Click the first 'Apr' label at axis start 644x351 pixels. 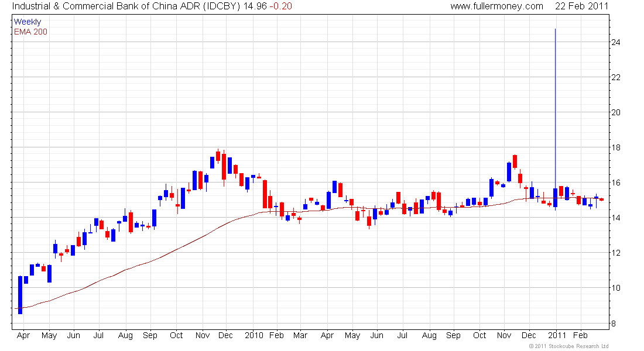pos(23,336)
